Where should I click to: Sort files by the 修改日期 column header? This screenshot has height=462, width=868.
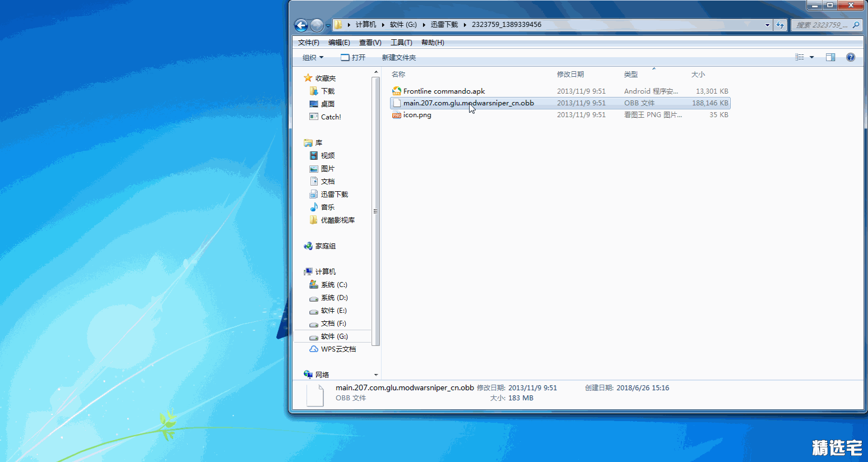[570, 74]
